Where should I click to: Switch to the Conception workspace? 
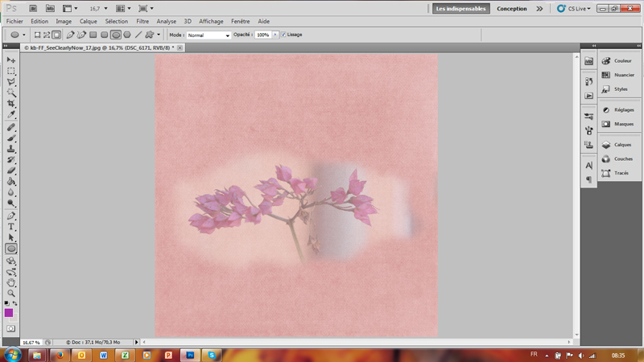point(512,9)
